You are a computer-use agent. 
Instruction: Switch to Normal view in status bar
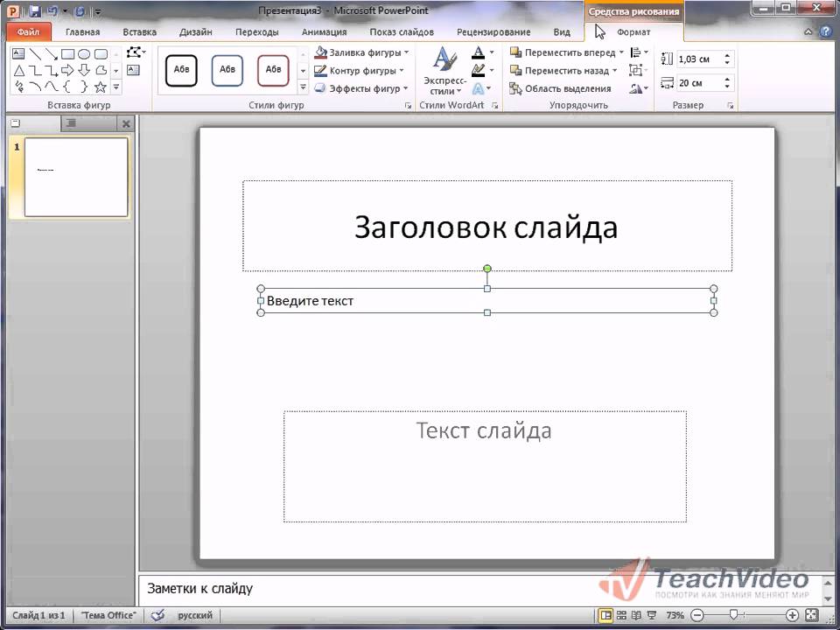[x=605, y=615]
